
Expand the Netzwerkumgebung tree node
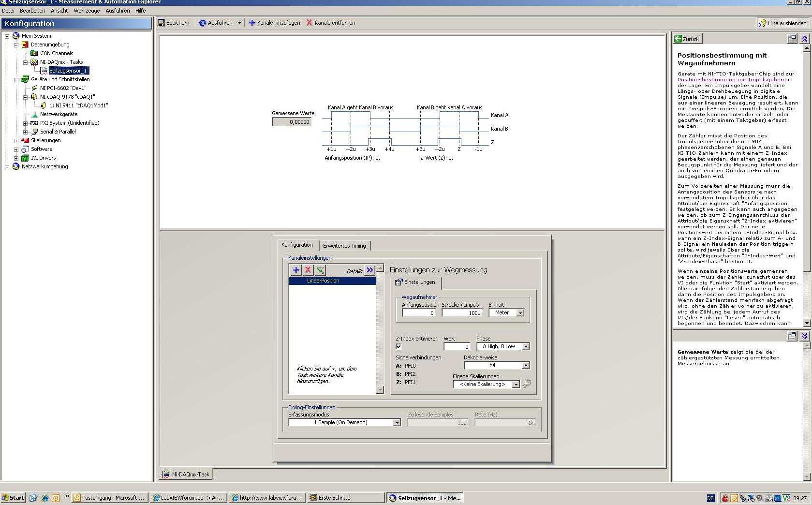7,166
